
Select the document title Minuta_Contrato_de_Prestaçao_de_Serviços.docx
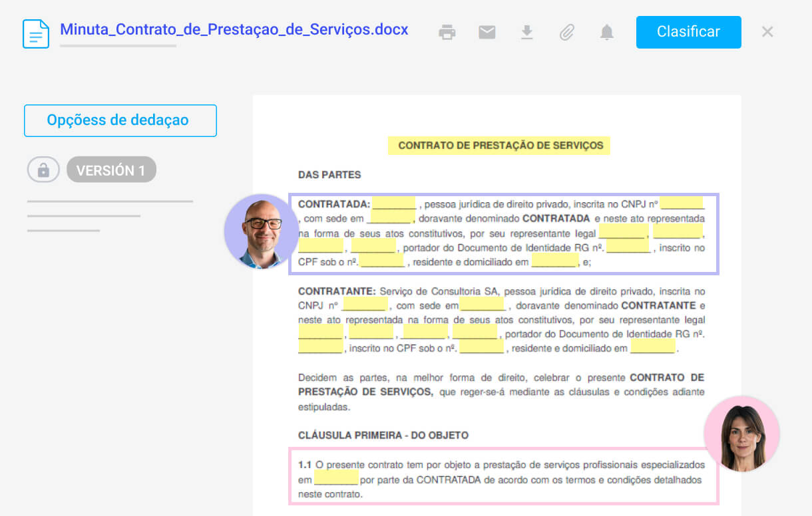234,29
